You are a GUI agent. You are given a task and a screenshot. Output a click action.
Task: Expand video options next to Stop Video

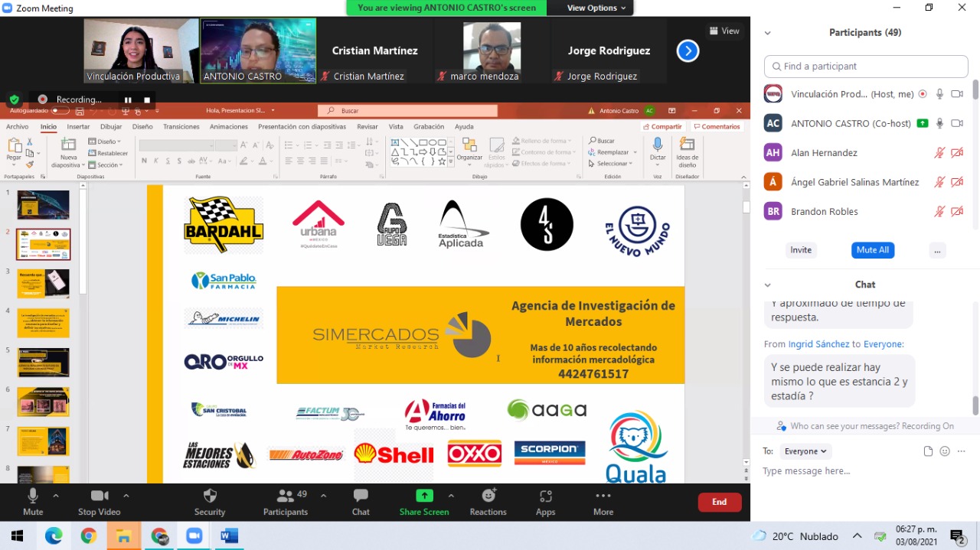[x=126, y=496]
